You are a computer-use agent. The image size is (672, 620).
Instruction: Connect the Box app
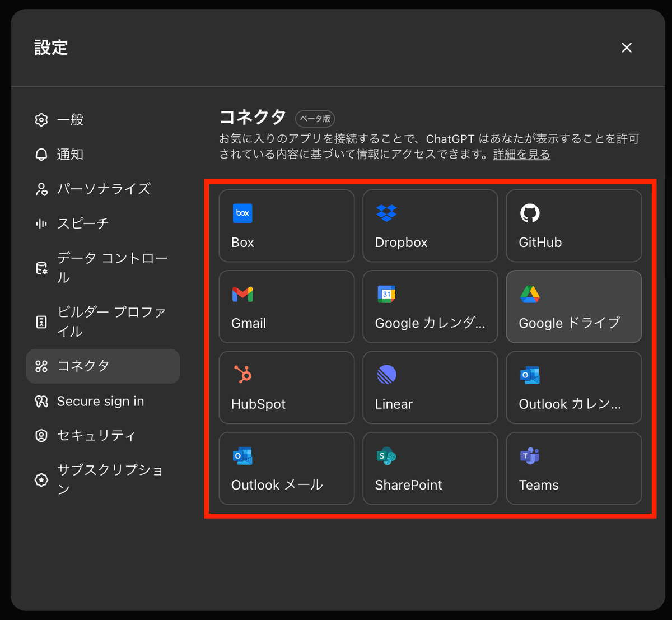(286, 226)
